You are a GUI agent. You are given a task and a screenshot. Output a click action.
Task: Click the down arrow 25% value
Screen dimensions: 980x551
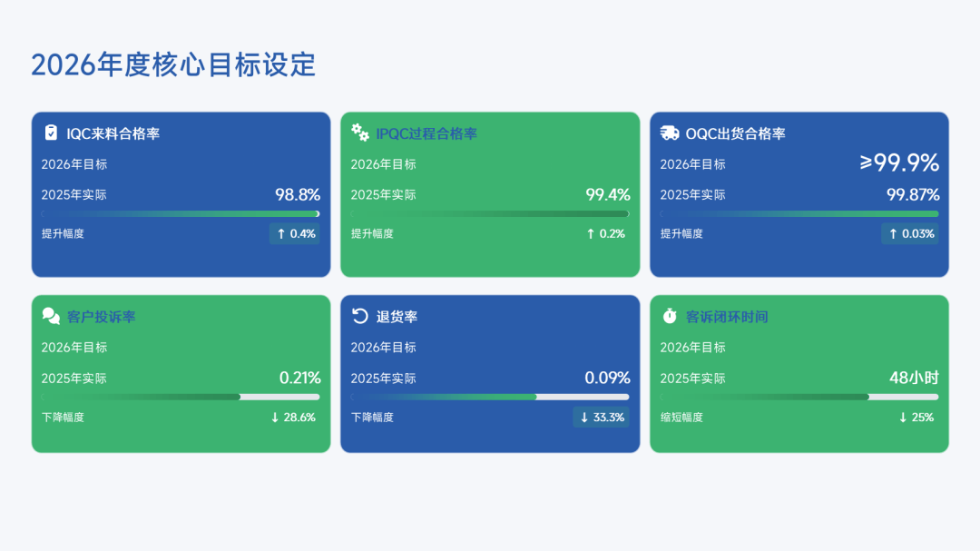click(x=916, y=418)
